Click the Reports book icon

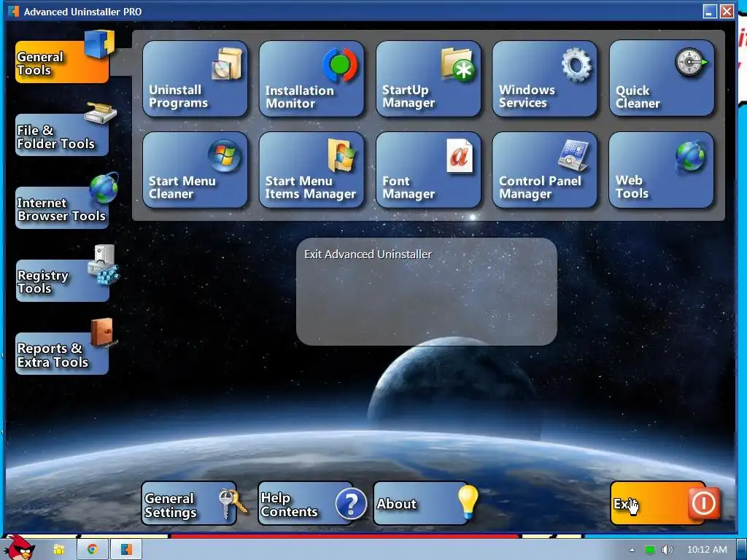point(103,332)
